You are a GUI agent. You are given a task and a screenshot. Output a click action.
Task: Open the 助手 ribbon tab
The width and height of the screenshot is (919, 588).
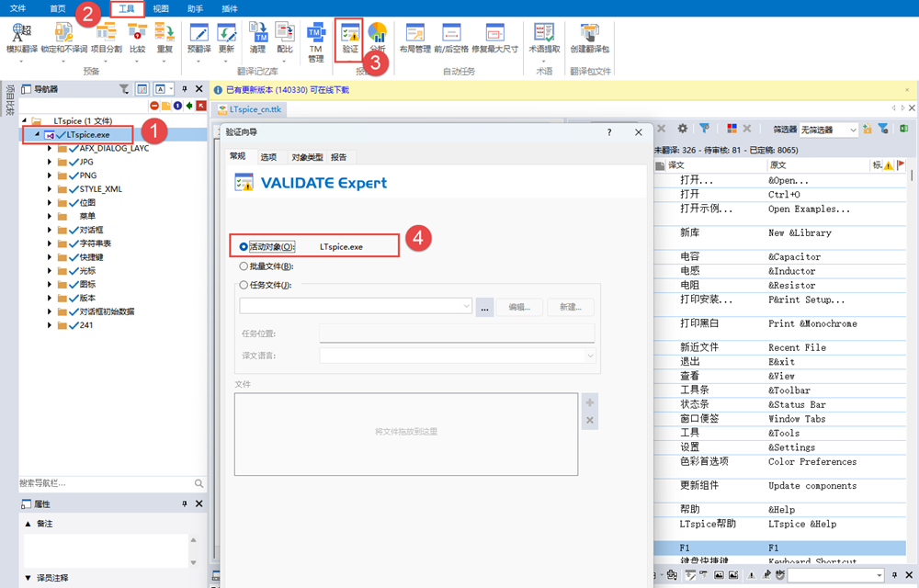coord(195,8)
